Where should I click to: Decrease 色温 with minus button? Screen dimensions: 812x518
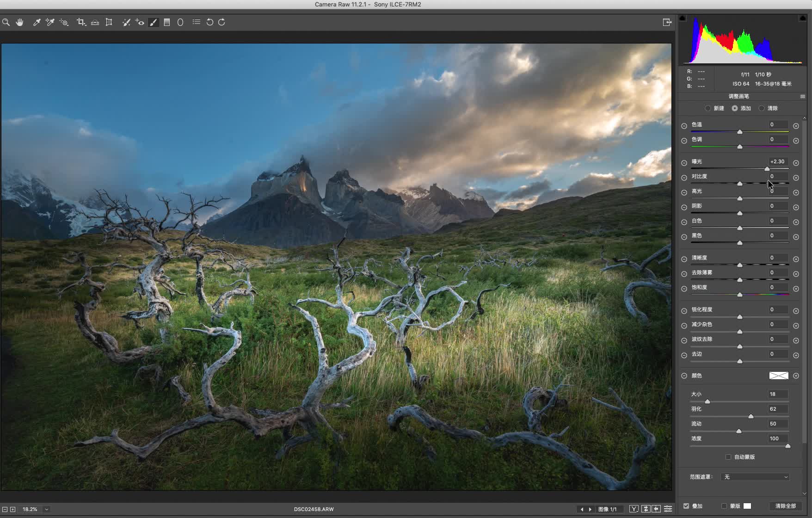[684, 126]
